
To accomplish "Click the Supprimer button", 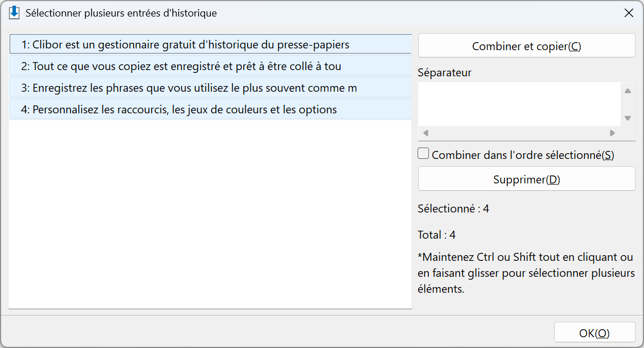I will 527,179.
